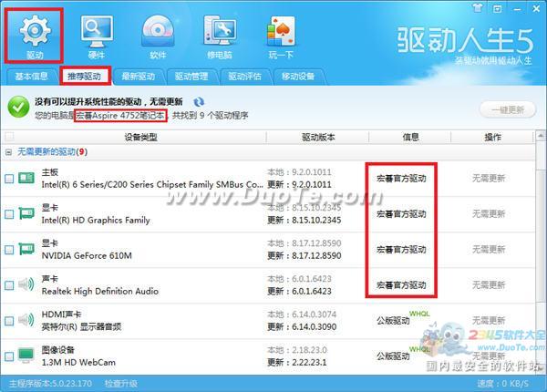Screen dimensions: 547x392
Task: Check the 图像设备 WebCam checkbox
Action: click(9, 356)
